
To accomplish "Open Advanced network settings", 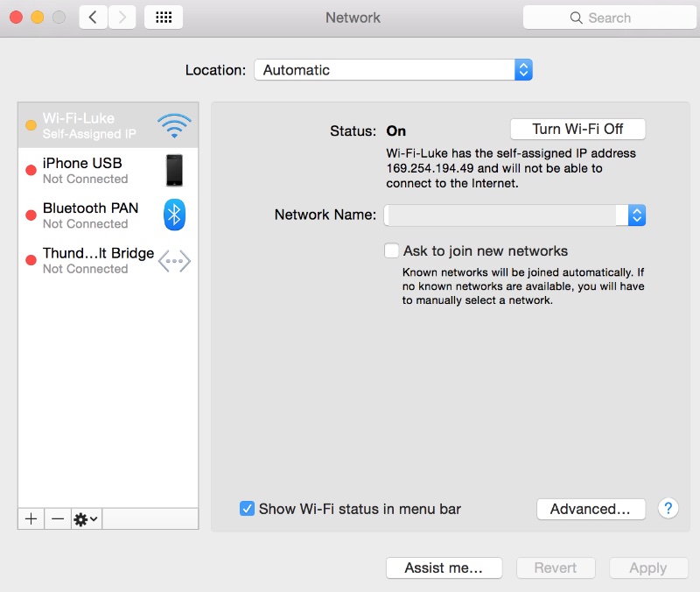I will 591,509.
